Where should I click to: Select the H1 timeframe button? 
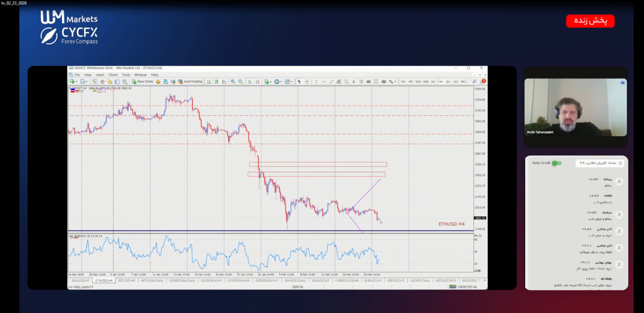(x=433, y=82)
